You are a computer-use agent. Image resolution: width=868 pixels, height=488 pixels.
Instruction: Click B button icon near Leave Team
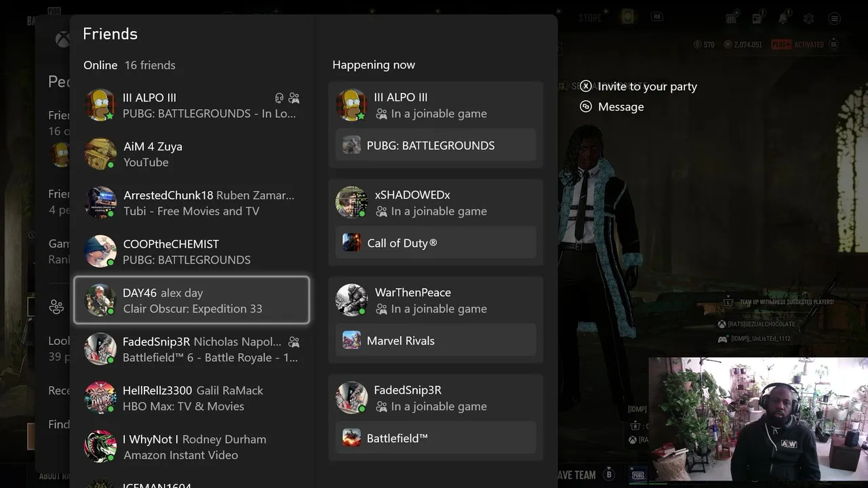[609, 474]
